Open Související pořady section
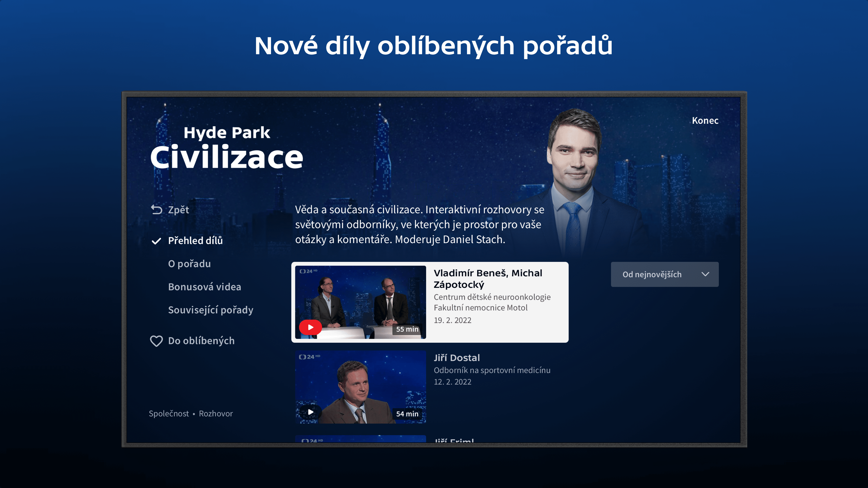The image size is (868, 488). pyautogui.click(x=211, y=310)
